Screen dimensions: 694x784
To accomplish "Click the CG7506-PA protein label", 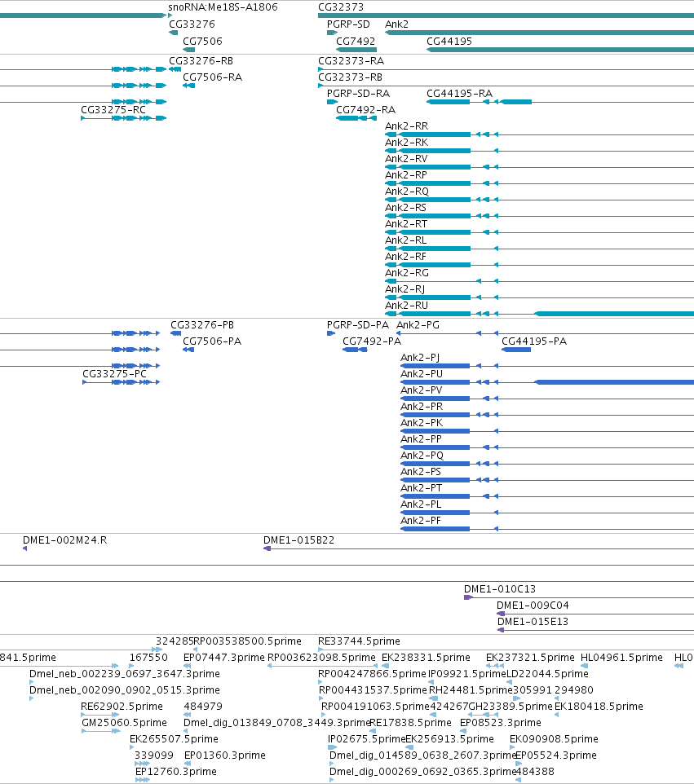I will click(x=212, y=341).
